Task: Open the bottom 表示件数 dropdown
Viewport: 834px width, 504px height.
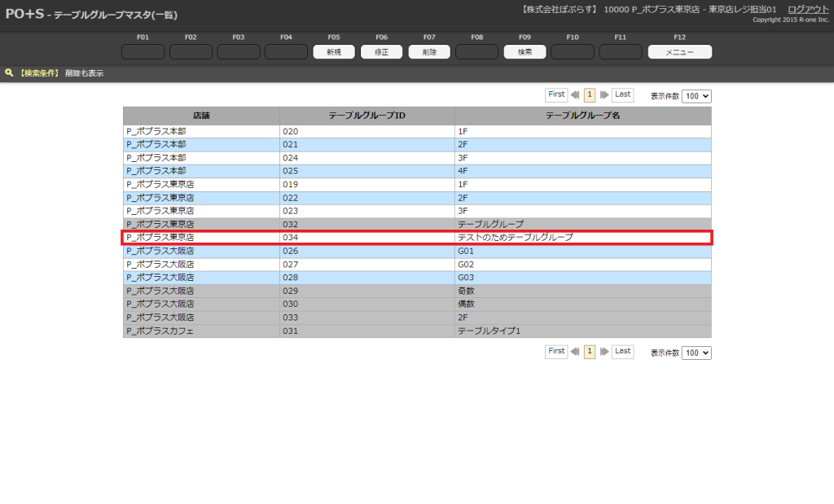Action: point(696,353)
